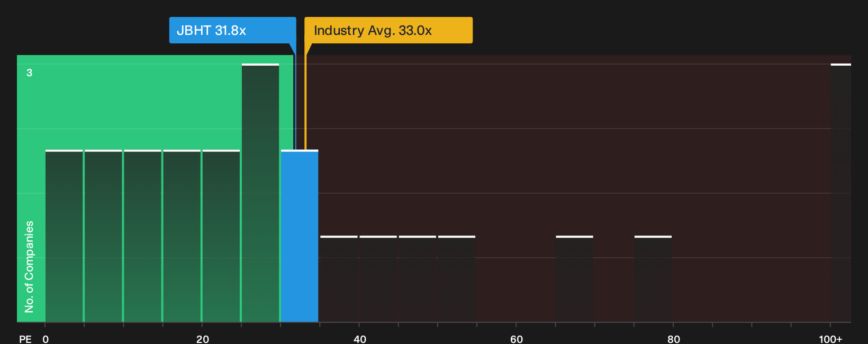Click the y-axis value 3
This screenshot has height=344, width=868.
coord(30,73)
